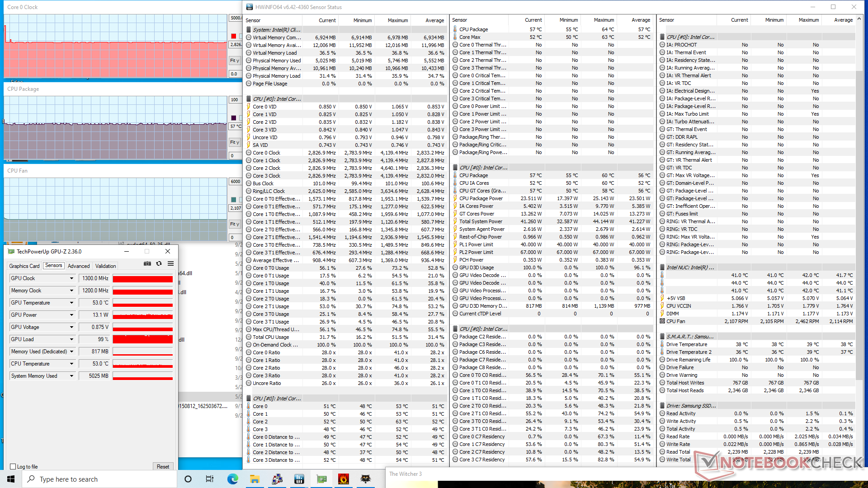This screenshot has height=488, width=868.
Task: Click thermometer icon beside Drive Temperature
Action: pos(662,344)
